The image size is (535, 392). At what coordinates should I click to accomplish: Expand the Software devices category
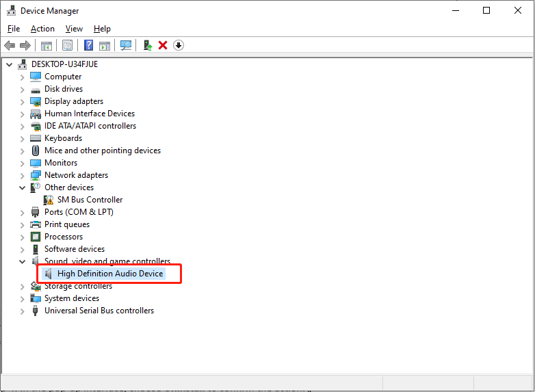point(22,250)
